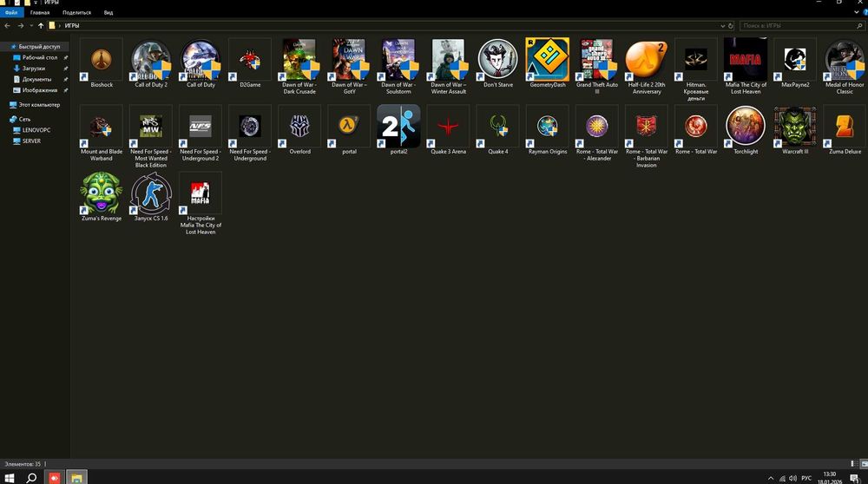The image size is (868, 484).
Task: Switch to large icons view layout
Action: coord(864,464)
